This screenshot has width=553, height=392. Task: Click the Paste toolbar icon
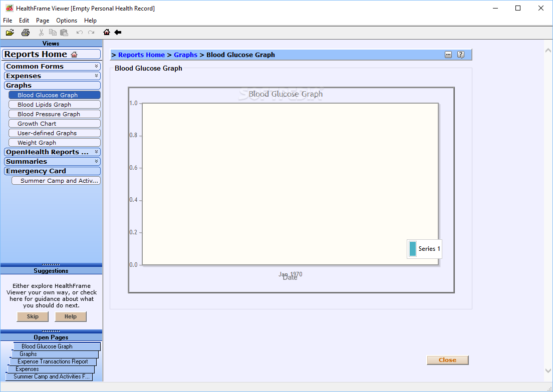point(64,33)
